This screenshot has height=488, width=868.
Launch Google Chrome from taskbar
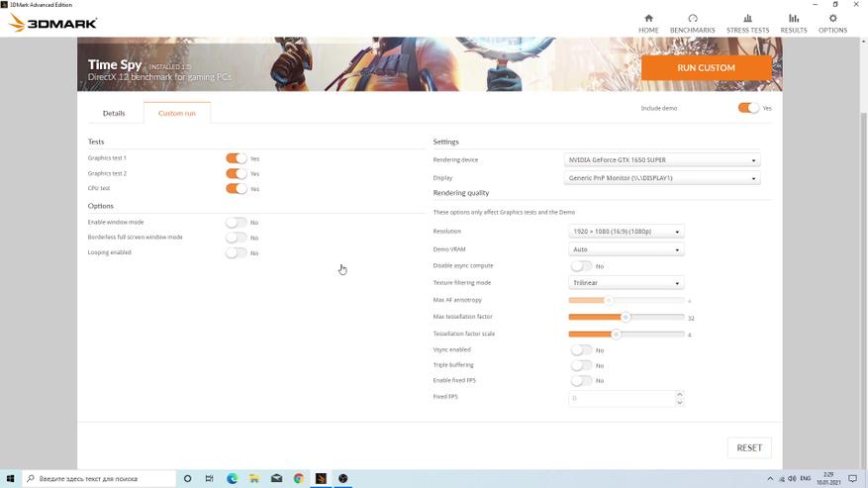[298, 478]
